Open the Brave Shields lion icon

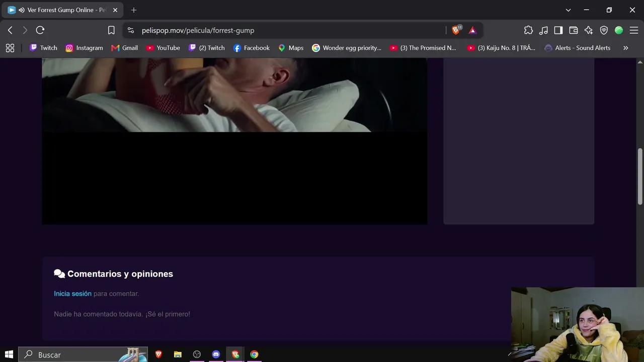(456, 30)
